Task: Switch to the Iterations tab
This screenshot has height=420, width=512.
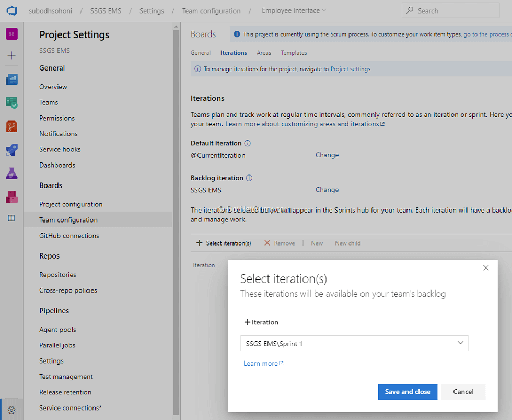Action: point(234,53)
